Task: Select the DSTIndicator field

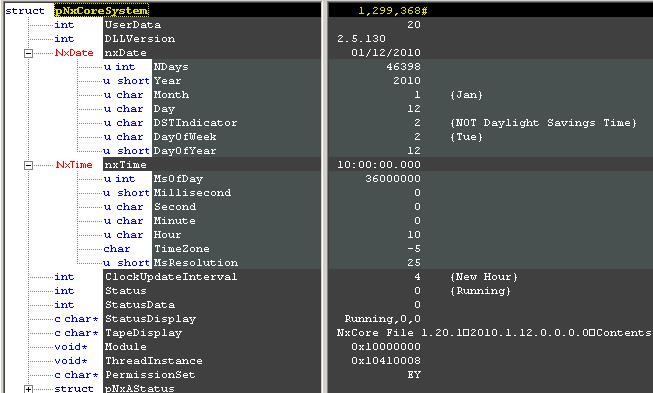Action: [195, 123]
